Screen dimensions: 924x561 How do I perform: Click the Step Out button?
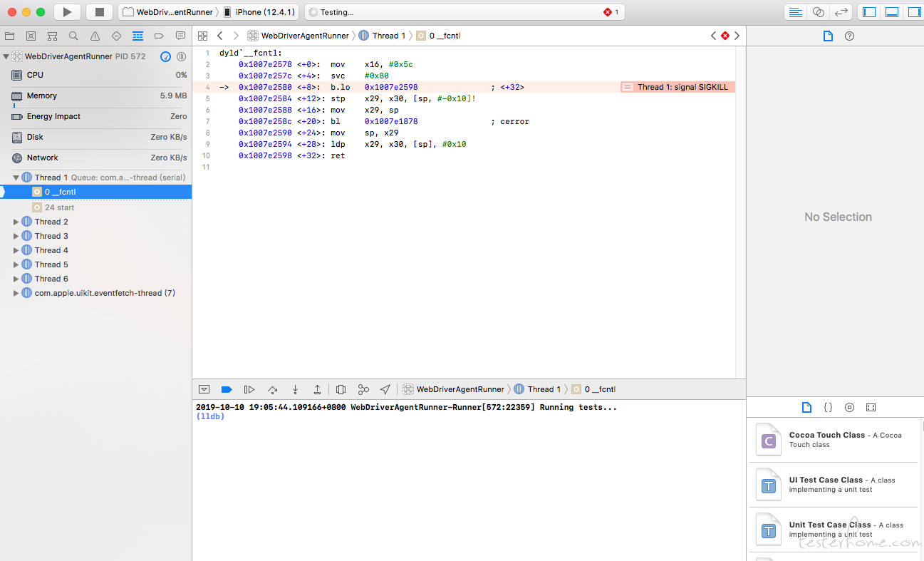click(318, 389)
